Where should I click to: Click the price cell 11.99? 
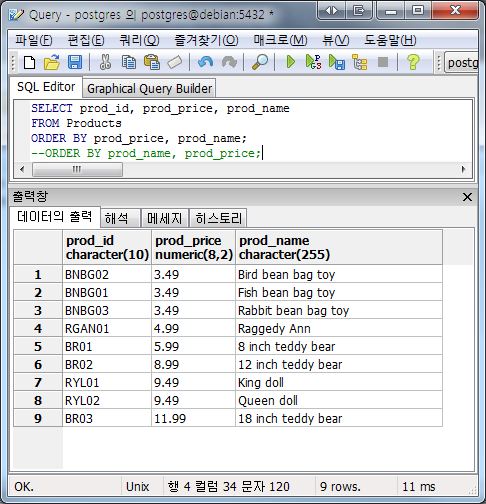point(194,418)
